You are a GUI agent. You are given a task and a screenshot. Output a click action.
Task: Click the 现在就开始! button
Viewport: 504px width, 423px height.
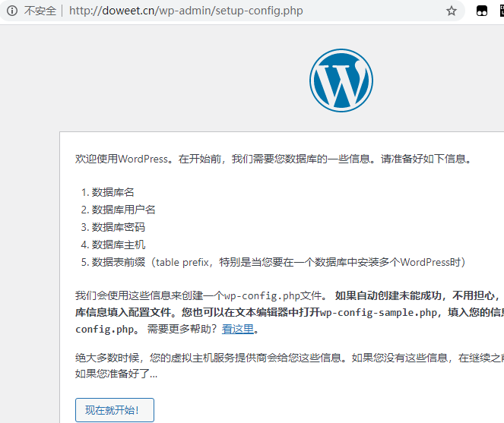pos(115,410)
